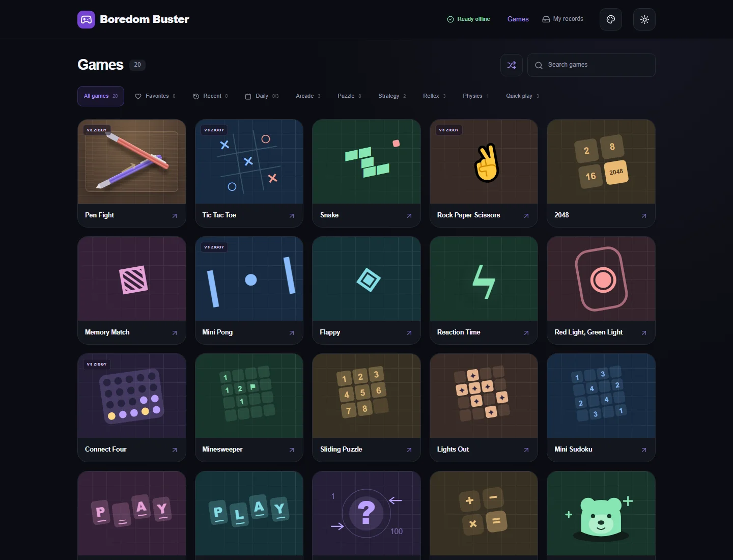The width and height of the screenshot is (733, 560).
Task: Click the "Pen Fight" game title
Action: pos(99,215)
